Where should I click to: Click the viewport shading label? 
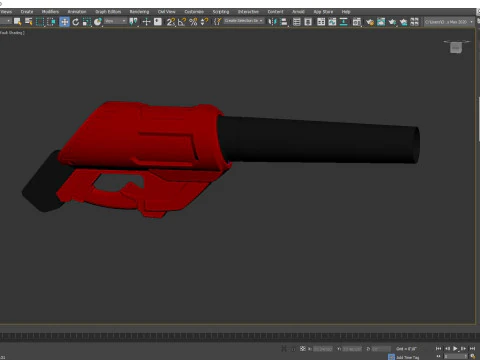click(x=12, y=33)
